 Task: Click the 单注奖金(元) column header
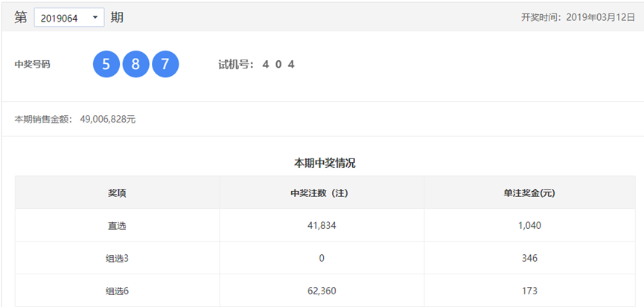click(x=529, y=193)
